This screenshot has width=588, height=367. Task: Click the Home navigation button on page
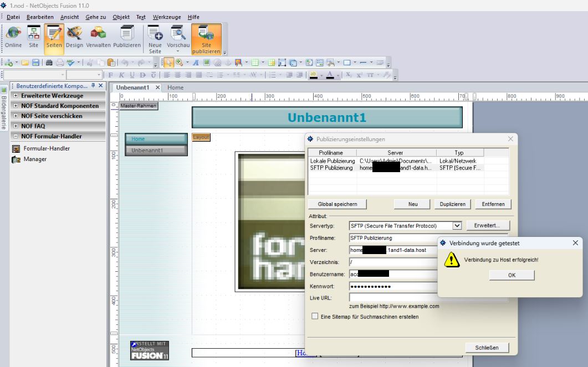point(156,139)
